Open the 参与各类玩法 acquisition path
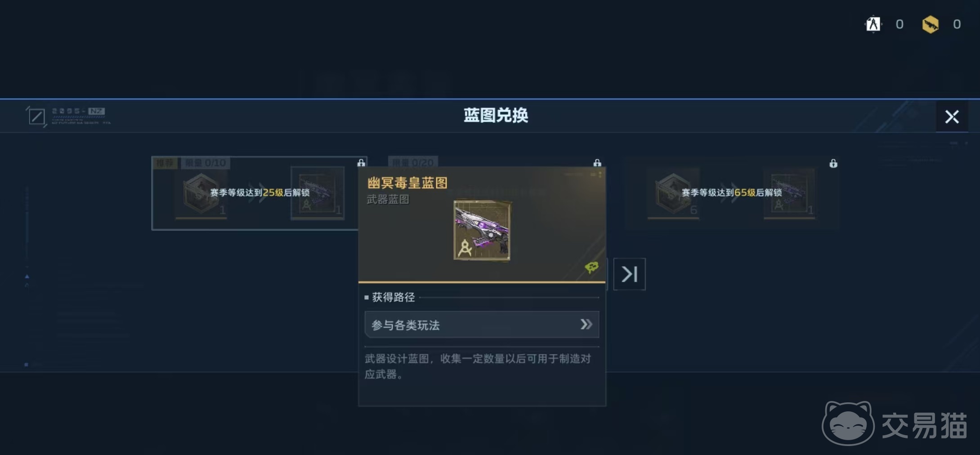This screenshot has height=455, width=980. pyautogui.click(x=482, y=324)
